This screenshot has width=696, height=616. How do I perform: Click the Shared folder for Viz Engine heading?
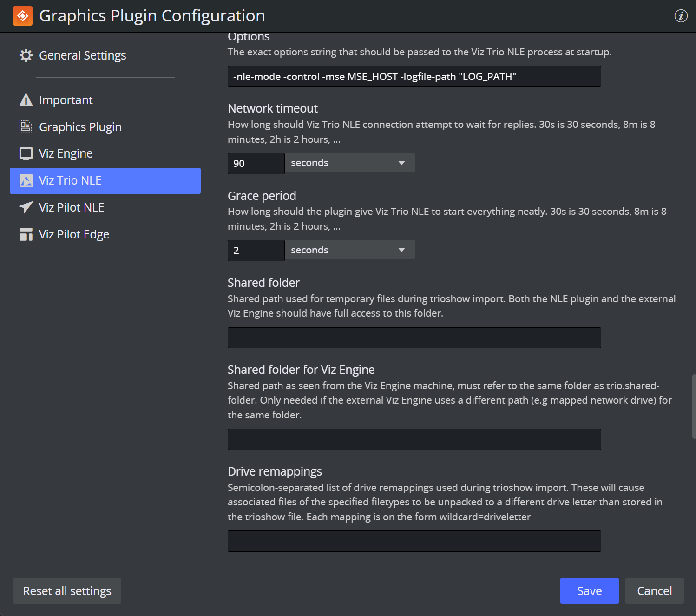click(301, 370)
